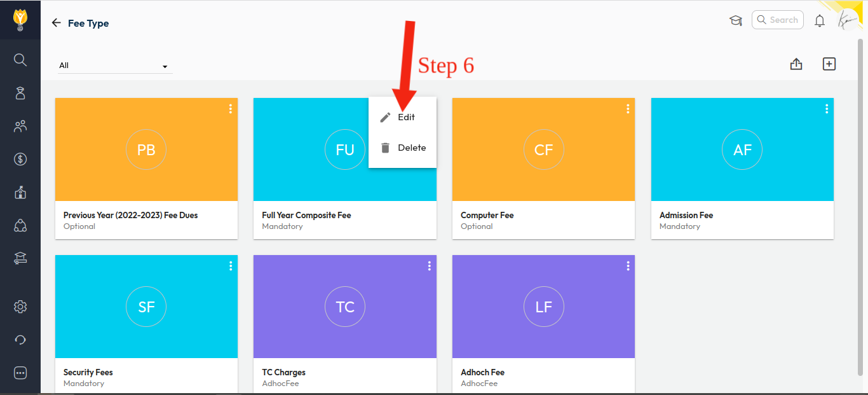Image resolution: width=868 pixels, height=395 pixels.
Task: Click the notification bell icon
Action: click(820, 20)
